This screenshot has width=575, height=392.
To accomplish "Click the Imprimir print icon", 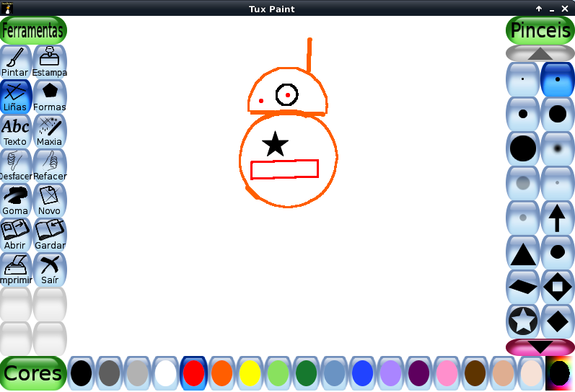I will (x=16, y=269).
